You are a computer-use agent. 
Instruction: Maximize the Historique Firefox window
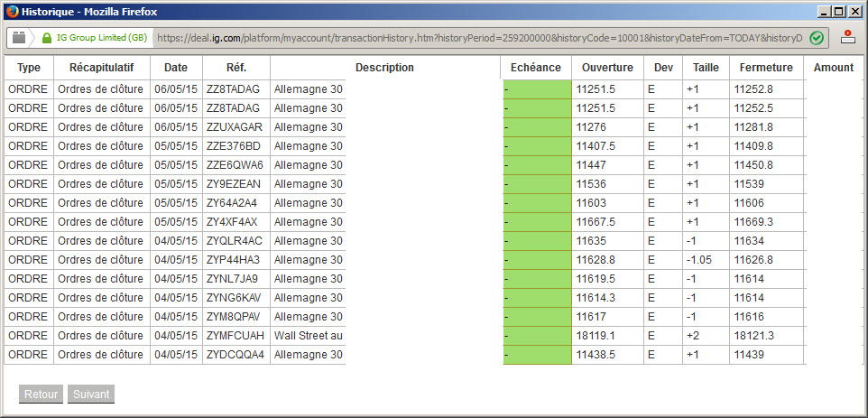tap(840, 11)
